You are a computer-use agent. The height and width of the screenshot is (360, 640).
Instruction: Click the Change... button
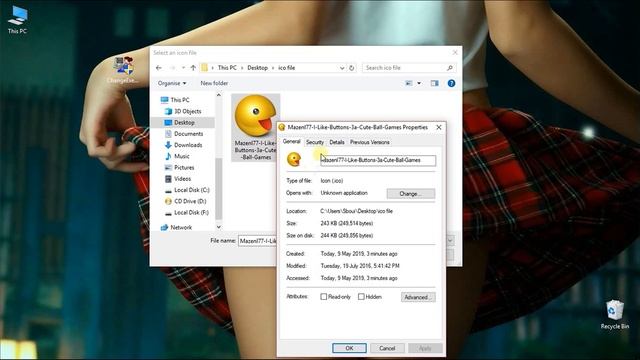(x=411, y=194)
